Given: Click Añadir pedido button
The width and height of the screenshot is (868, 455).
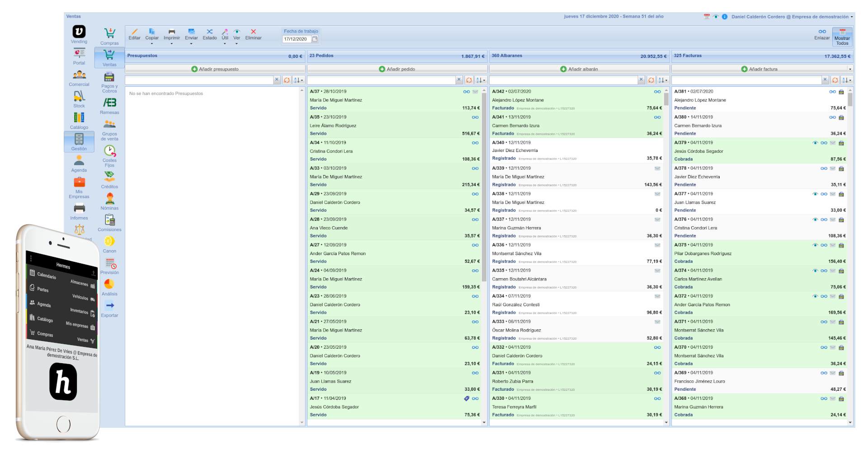Looking at the screenshot, I should point(397,69).
